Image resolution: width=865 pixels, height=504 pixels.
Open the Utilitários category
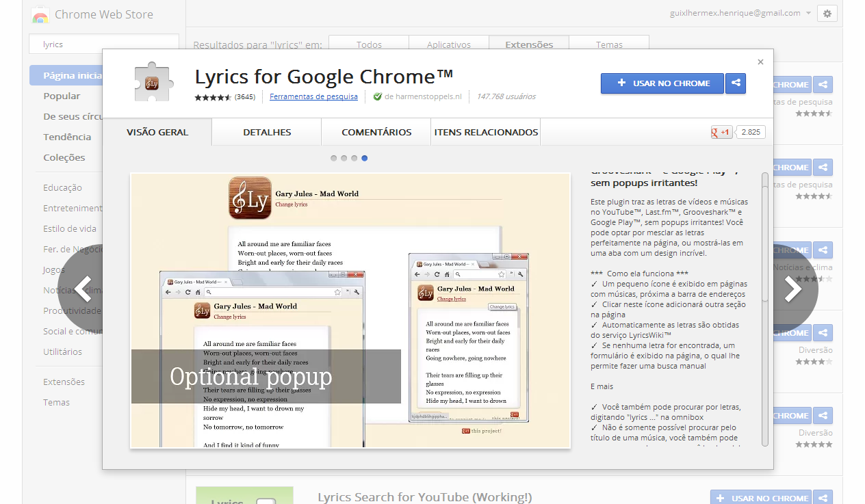[62, 352]
